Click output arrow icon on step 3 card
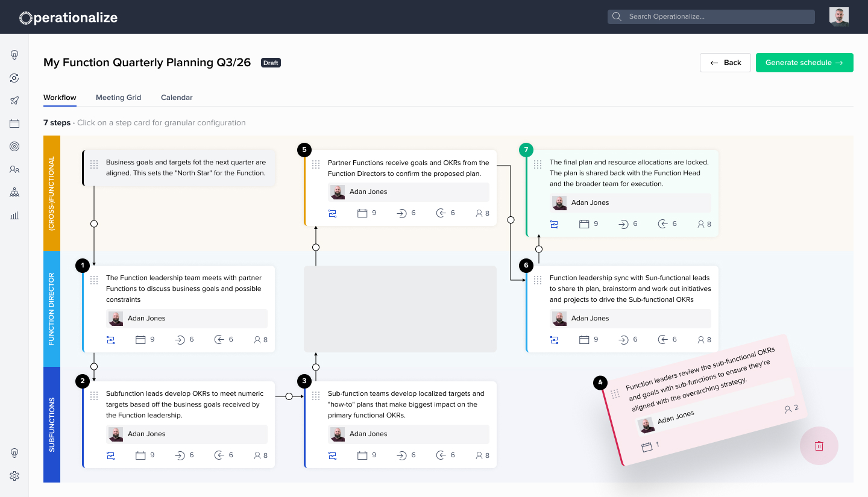This screenshot has width=868, height=497. [x=441, y=455]
